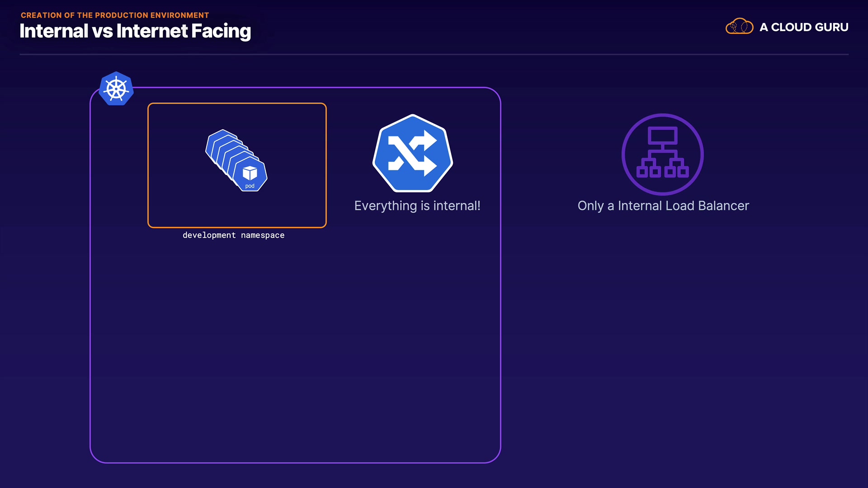Click the 'development namespace' label
The height and width of the screenshot is (488, 868).
(x=233, y=235)
